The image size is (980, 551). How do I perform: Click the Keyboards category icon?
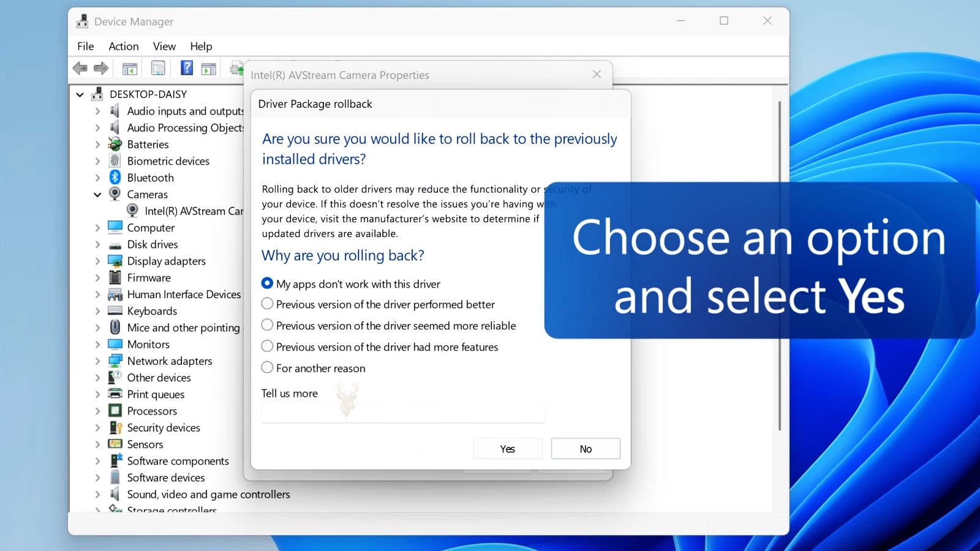[x=115, y=311]
